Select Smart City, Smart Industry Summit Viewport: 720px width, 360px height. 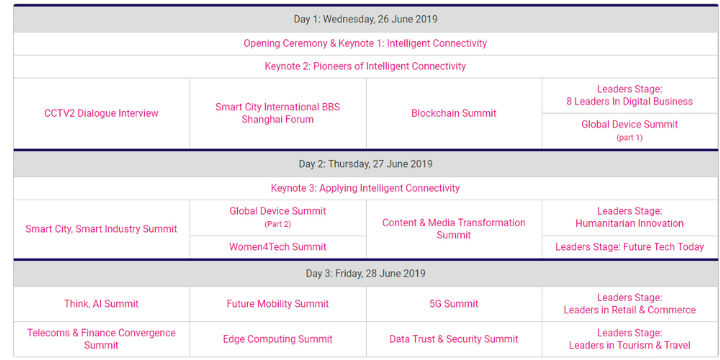pos(101,229)
